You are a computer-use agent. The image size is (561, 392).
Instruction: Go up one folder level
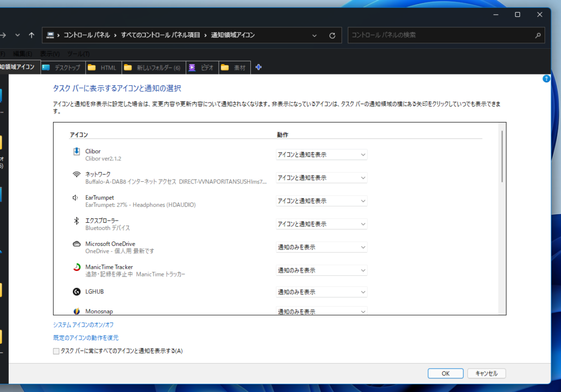[x=31, y=35]
